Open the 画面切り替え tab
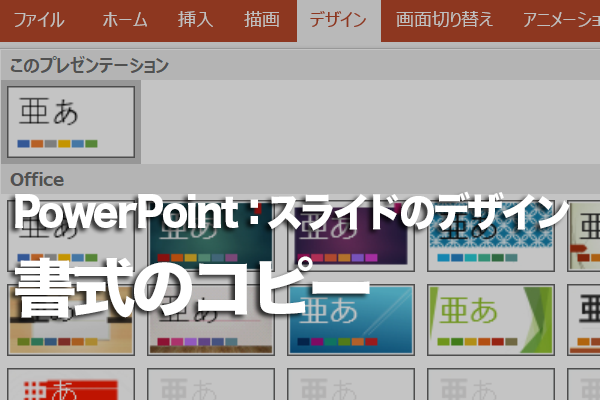Viewport: 600px width, 400px height. 444,20
